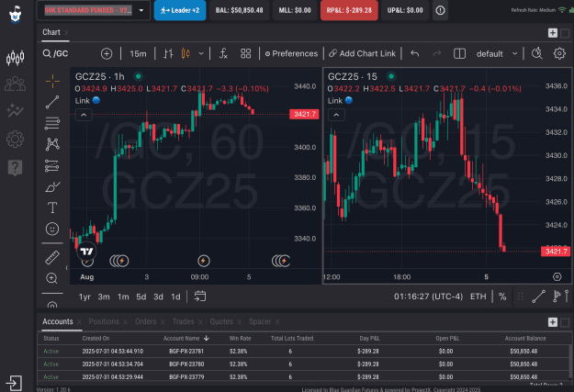Toggle percent scale on the chart
This screenshot has height=392, width=574.
pos(502,297)
